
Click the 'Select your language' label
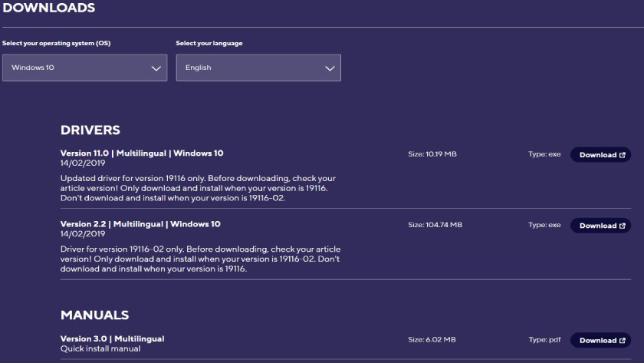(x=209, y=44)
